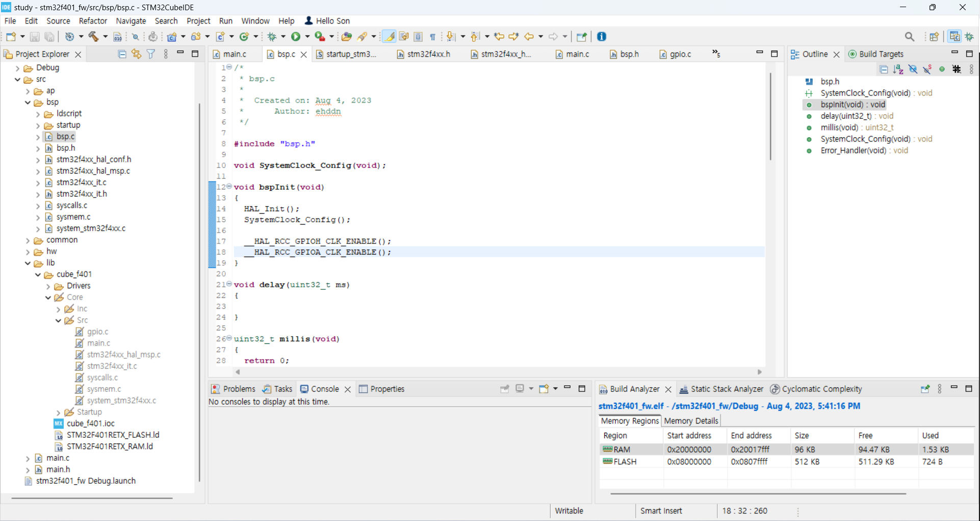
Task: Click the Debug bug icon in the toolbar
Action: [272, 37]
